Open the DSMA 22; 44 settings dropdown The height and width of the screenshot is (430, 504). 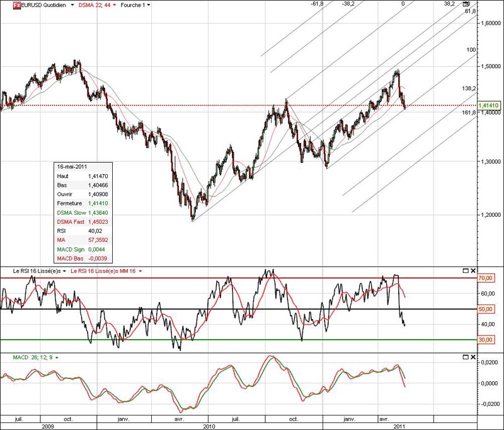pos(114,4)
